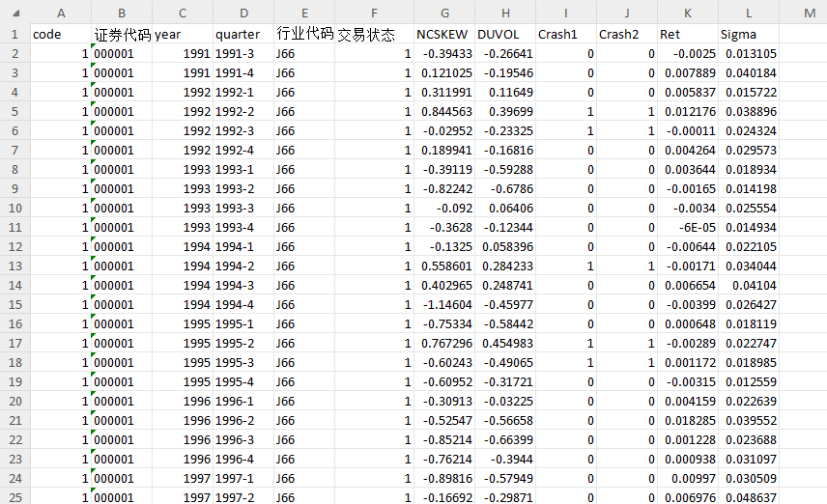Click the 证券代码 header cell
Screen dimensions: 827x504
pyautogui.click(x=122, y=34)
